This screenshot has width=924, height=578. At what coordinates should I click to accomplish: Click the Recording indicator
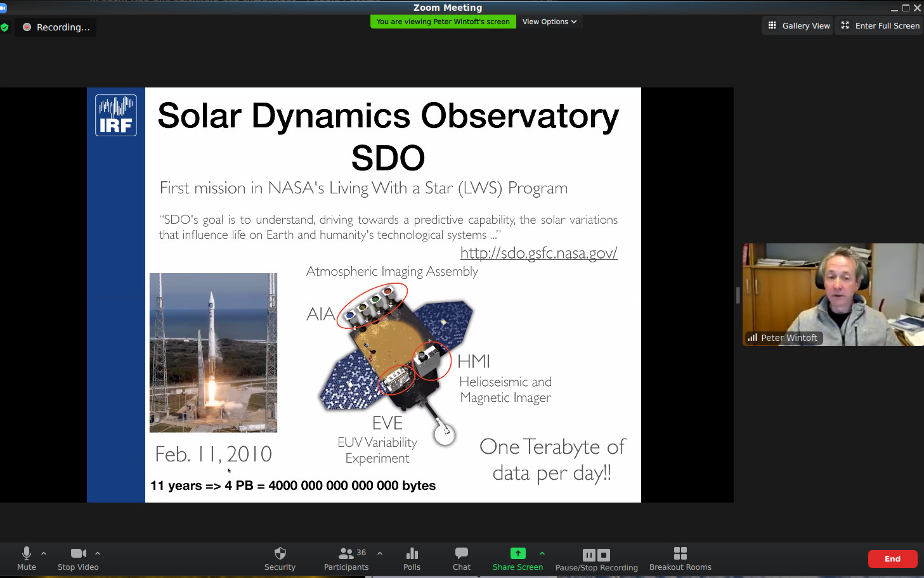(56, 27)
